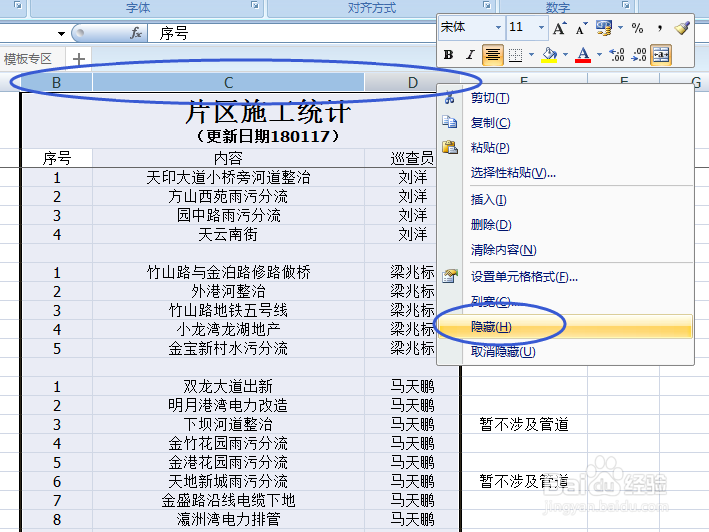
Task: Apply the yellow fill color bucket
Action: [549, 55]
